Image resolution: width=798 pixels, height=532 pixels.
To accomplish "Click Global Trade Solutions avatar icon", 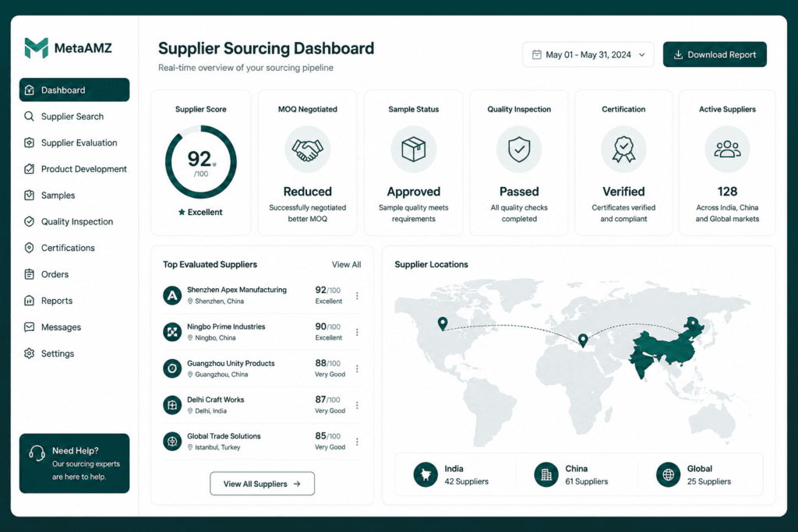I will (x=172, y=442).
